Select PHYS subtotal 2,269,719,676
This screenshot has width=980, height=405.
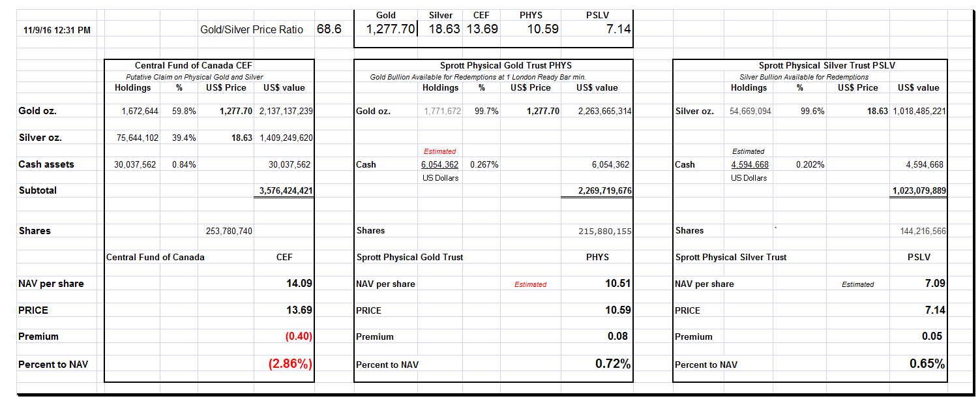(604, 190)
